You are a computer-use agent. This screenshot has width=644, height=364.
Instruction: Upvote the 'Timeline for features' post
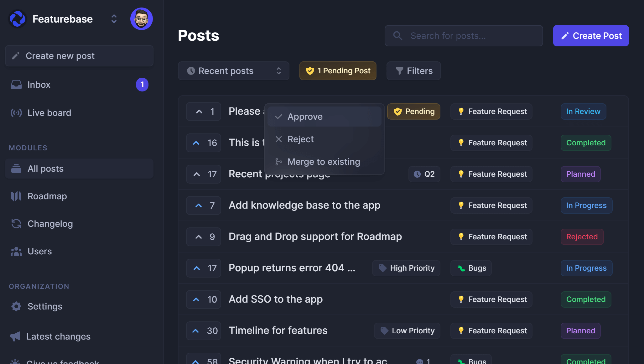[x=203, y=330]
